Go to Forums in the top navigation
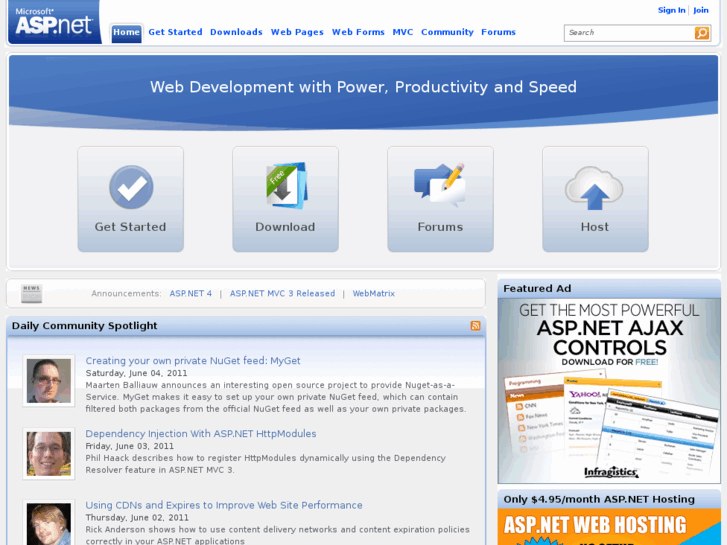 pos(498,32)
